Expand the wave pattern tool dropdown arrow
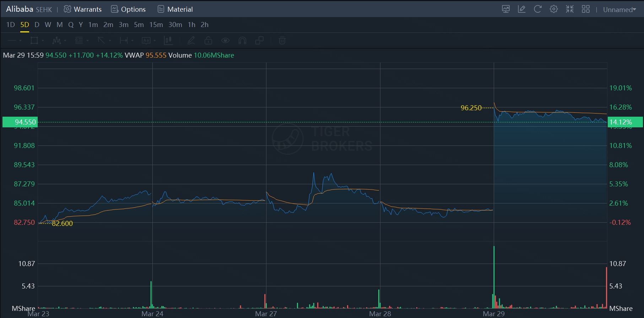 (x=65, y=41)
